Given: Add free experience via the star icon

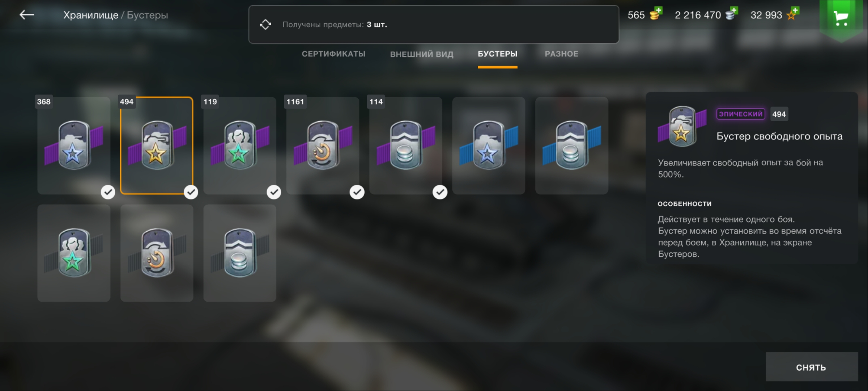Looking at the screenshot, I should pyautogui.click(x=792, y=14).
